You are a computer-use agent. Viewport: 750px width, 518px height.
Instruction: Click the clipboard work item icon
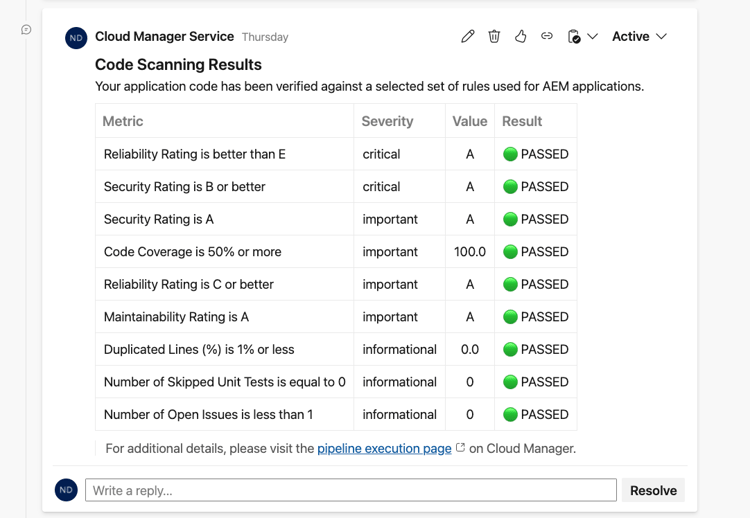[x=574, y=37]
